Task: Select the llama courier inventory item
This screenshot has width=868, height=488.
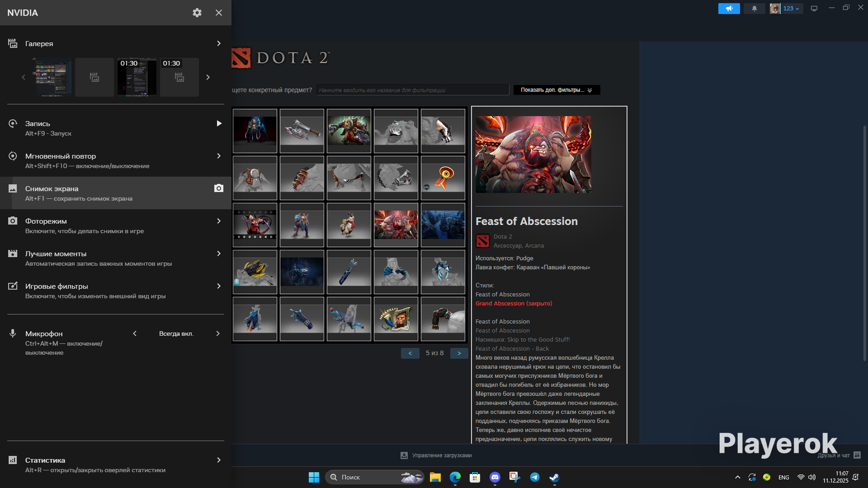Action: pyautogui.click(x=349, y=225)
